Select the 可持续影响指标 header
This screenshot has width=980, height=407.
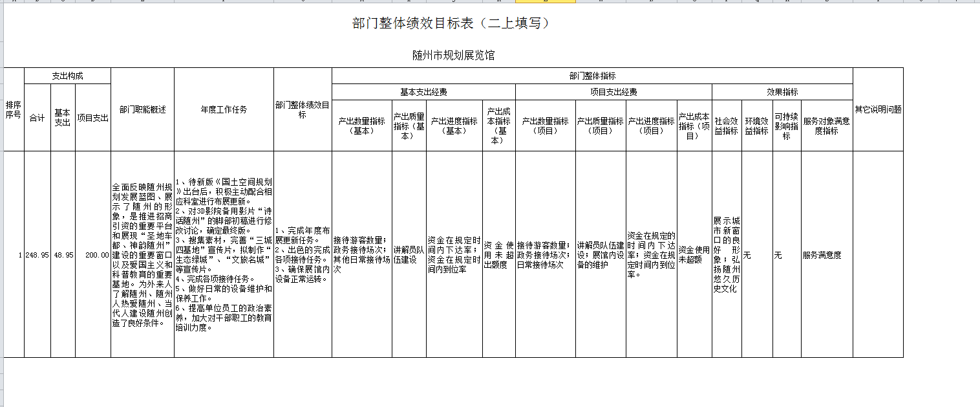[787, 126]
